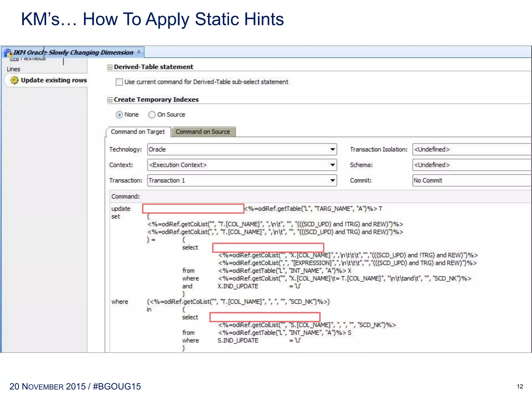Open the Transaction dropdown showing Transaction 1
Screen dimensions: 532x399
(x=242, y=180)
